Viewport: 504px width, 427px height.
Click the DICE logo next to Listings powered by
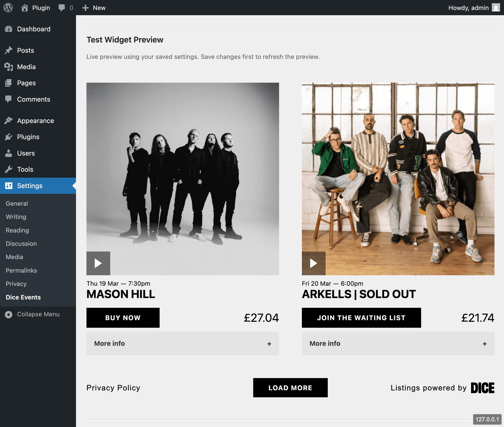point(483,388)
